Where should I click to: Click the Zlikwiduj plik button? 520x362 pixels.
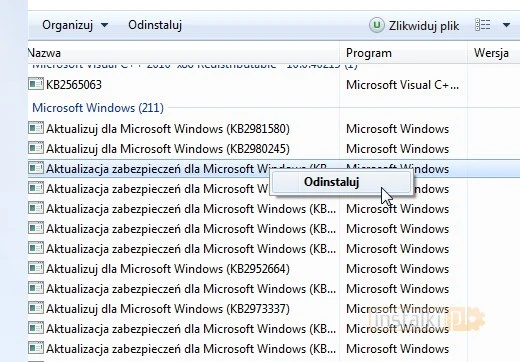point(414,26)
